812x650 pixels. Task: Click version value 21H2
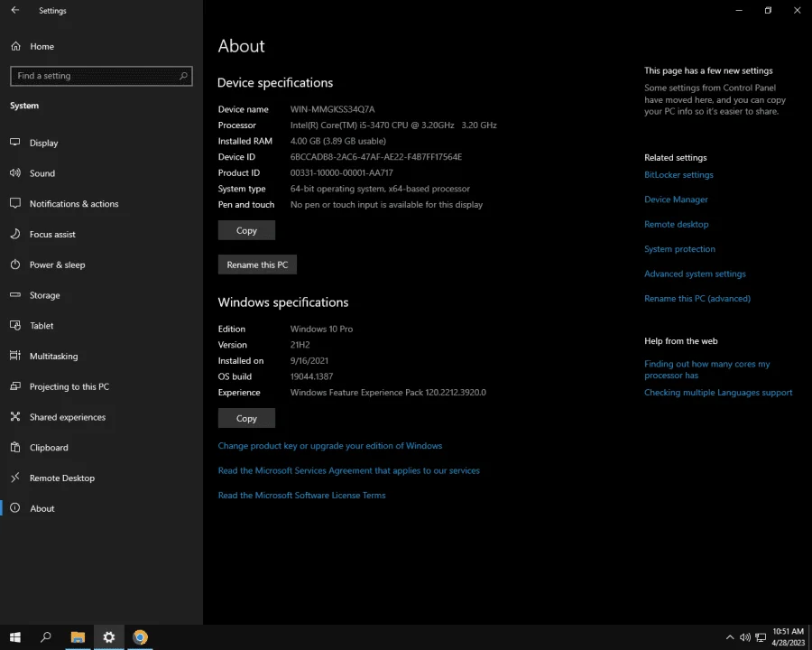click(x=300, y=345)
